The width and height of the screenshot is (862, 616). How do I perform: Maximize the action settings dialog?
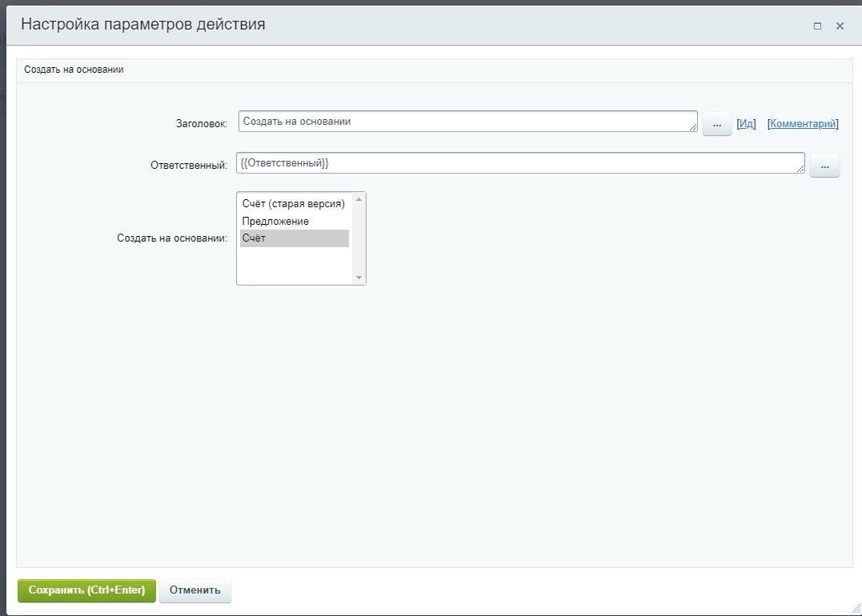(817, 26)
